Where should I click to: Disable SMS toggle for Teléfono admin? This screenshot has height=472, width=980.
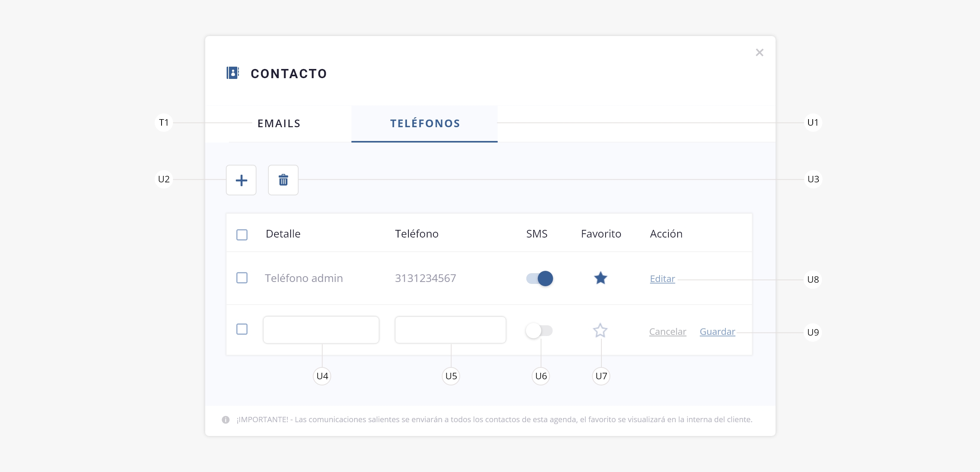(540, 279)
